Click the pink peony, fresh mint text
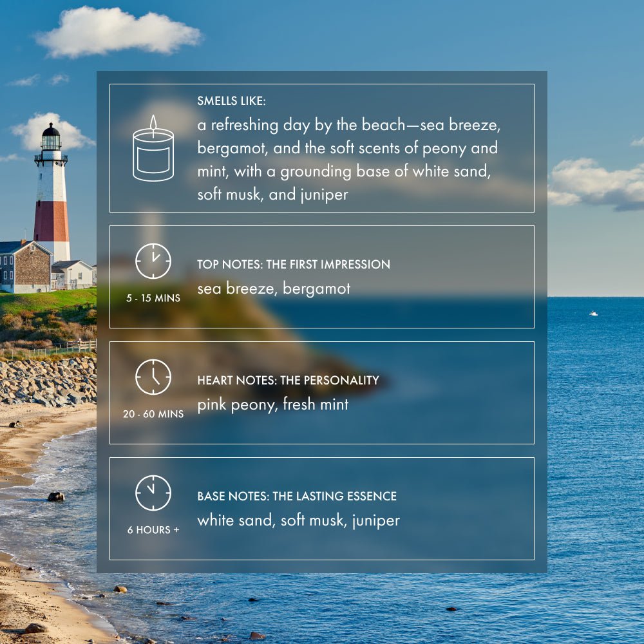Viewport: 644px width, 644px height. [273, 404]
